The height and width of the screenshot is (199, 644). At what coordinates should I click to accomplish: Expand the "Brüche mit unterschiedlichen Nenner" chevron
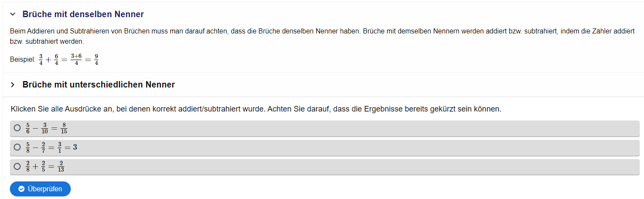(13, 85)
